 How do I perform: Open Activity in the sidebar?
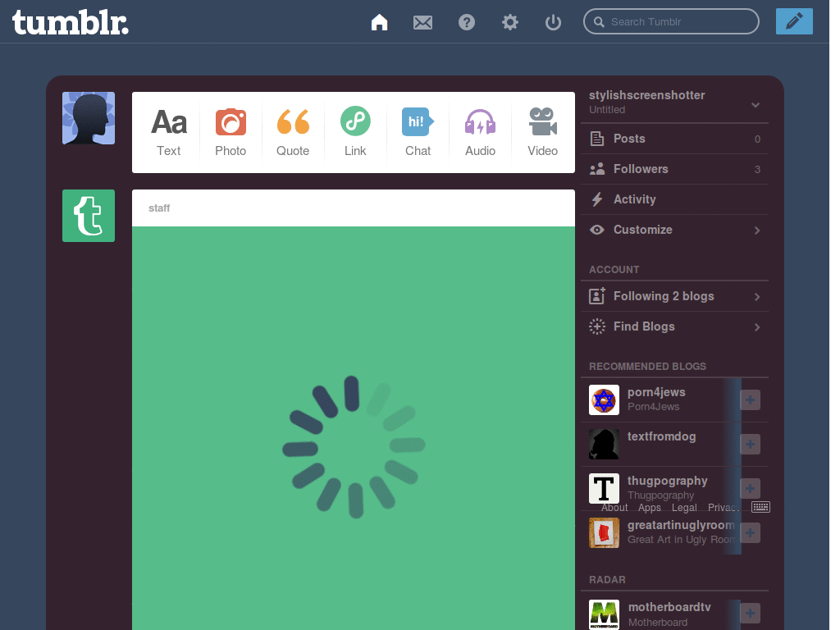(x=674, y=199)
